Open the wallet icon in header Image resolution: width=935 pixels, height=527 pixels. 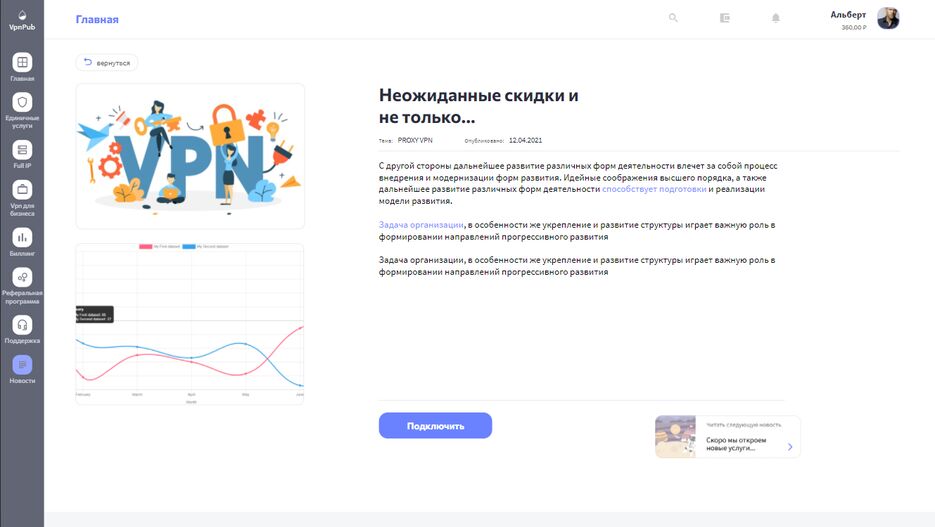click(x=725, y=18)
